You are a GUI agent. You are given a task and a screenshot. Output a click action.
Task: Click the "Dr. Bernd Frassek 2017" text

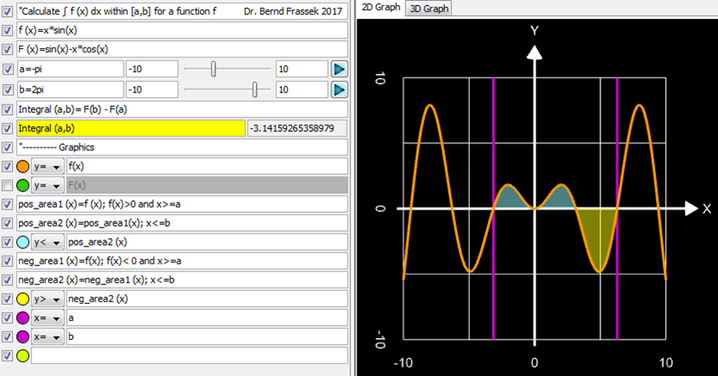tap(293, 11)
